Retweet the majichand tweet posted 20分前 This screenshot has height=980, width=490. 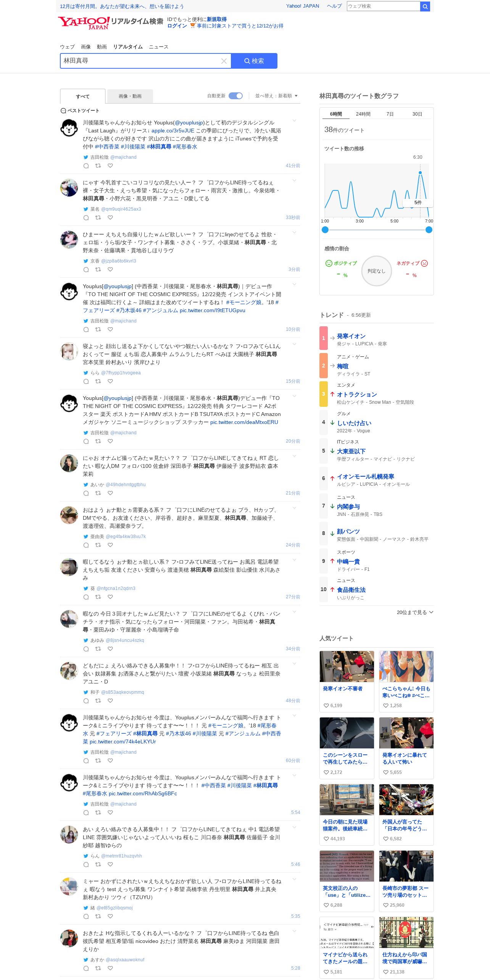coord(98,441)
